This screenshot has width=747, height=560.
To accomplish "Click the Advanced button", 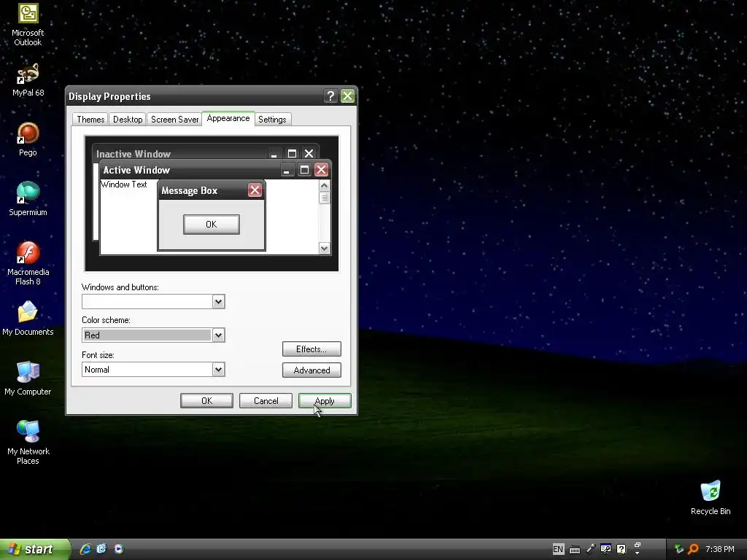I will [x=311, y=370].
